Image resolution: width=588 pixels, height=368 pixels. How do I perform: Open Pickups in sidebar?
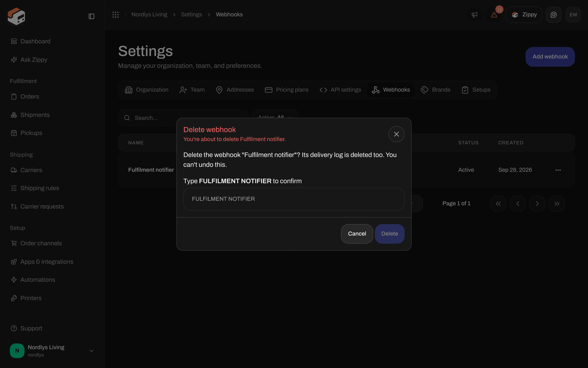click(x=26, y=133)
